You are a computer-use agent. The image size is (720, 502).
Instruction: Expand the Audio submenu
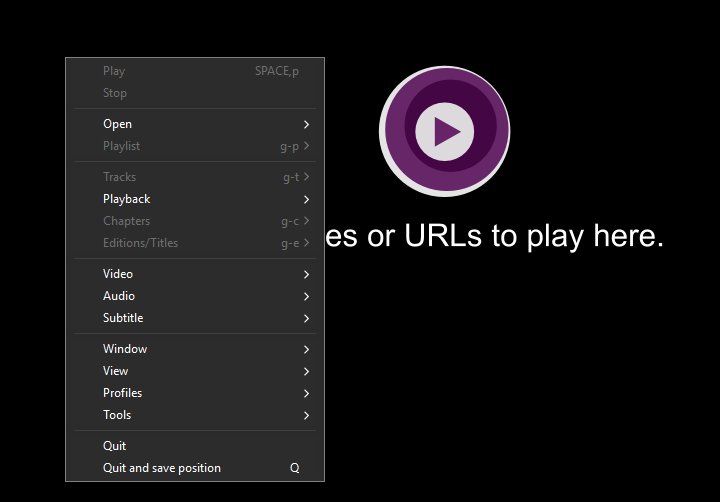(x=195, y=296)
